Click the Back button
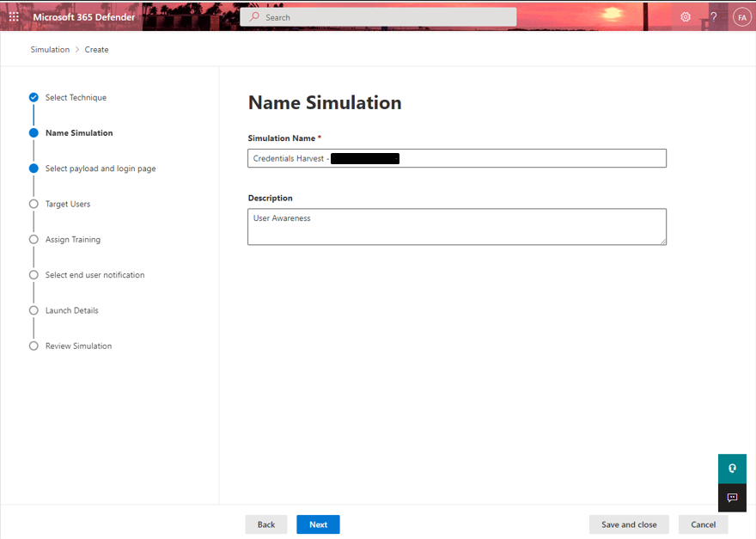The height and width of the screenshot is (539, 756). point(266,524)
